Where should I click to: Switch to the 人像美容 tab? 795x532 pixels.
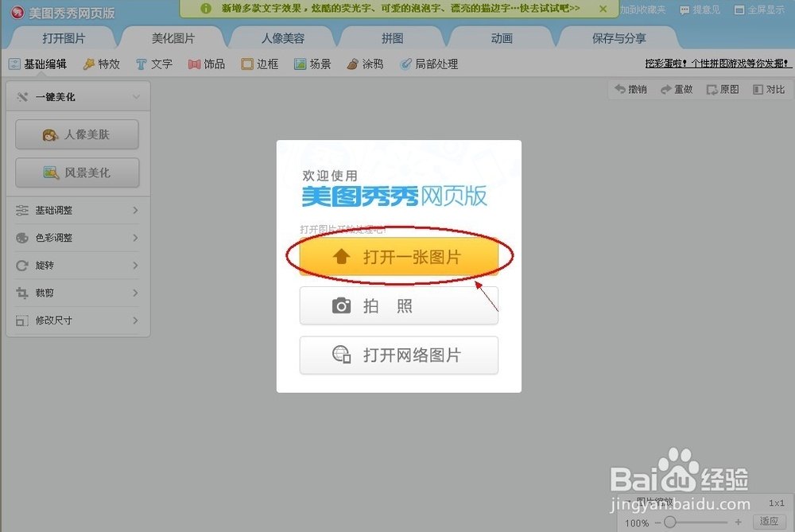(283, 38)
